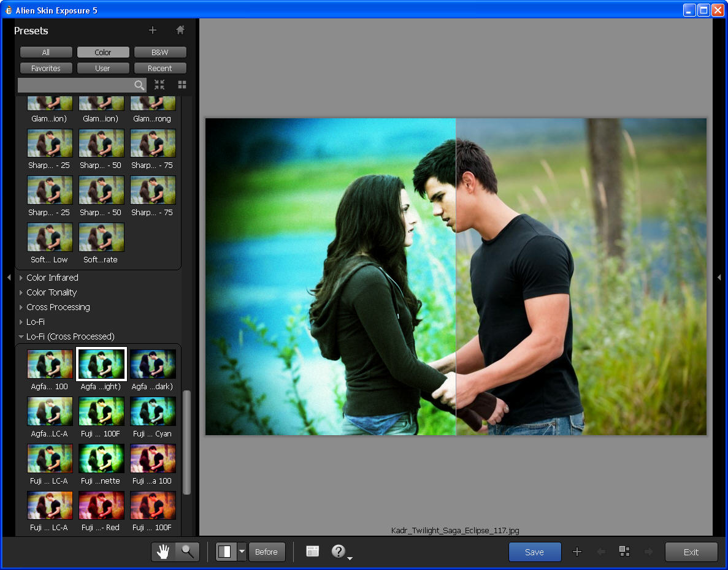Apply the Agfa ...dark) preset thumbnail
The height and width of the screenshot is (570, 728).
click(x=153, y=364)
